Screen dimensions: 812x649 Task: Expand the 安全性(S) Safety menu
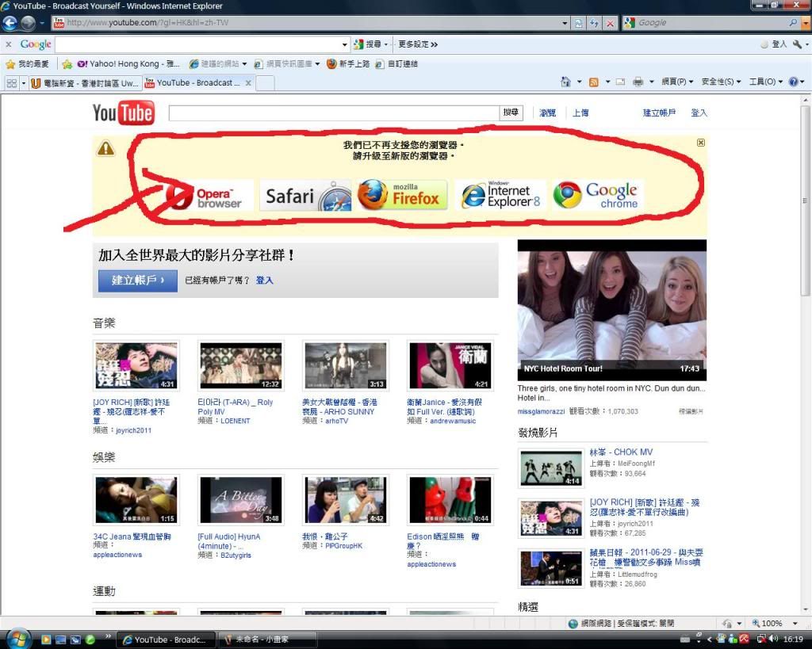721,82
